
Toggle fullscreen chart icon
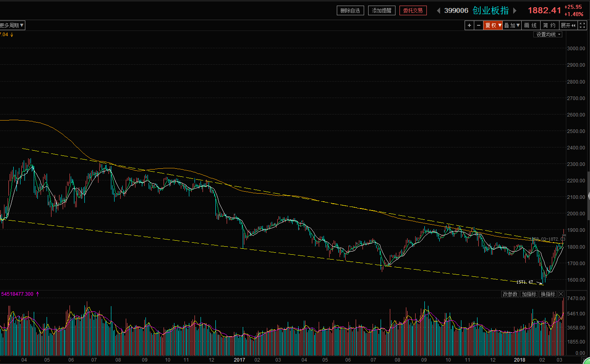click(582, 25)
